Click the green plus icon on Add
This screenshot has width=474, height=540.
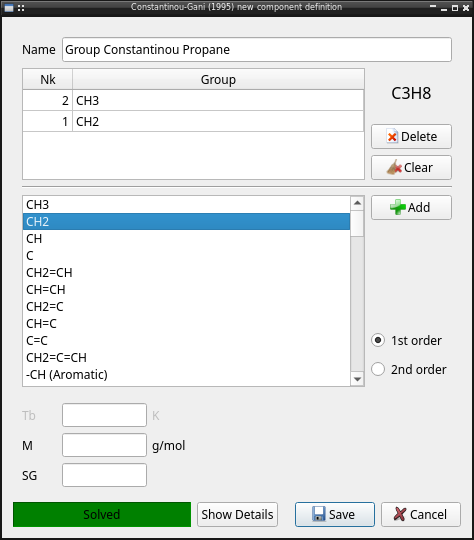click(x=398, y=207)
